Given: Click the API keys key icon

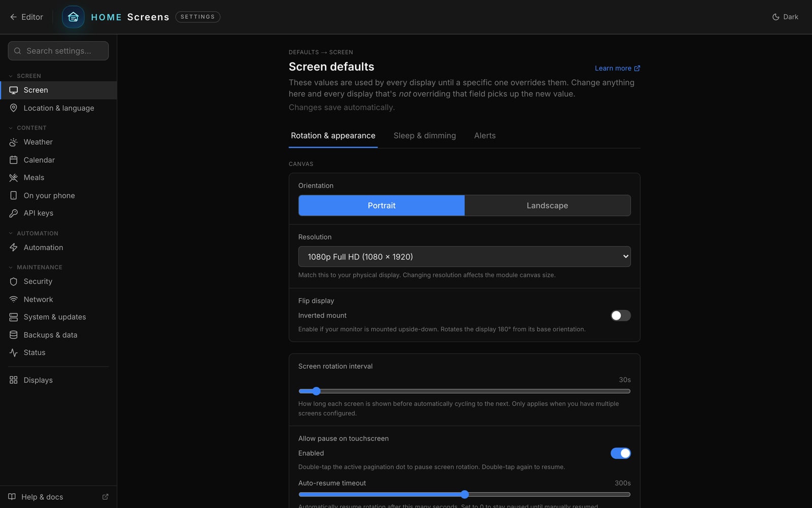Looking at the screenshot, I should click(14, 213).
